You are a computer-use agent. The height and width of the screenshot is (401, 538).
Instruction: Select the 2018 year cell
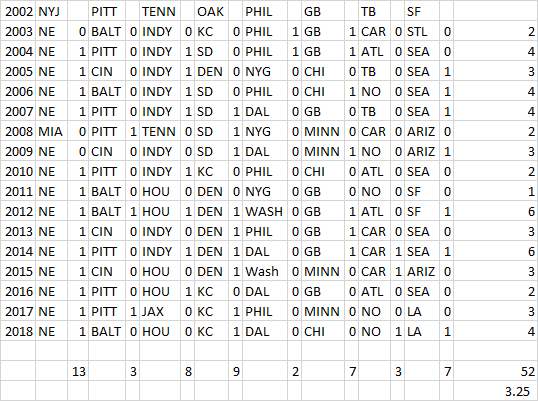click(x=18, y=331)
